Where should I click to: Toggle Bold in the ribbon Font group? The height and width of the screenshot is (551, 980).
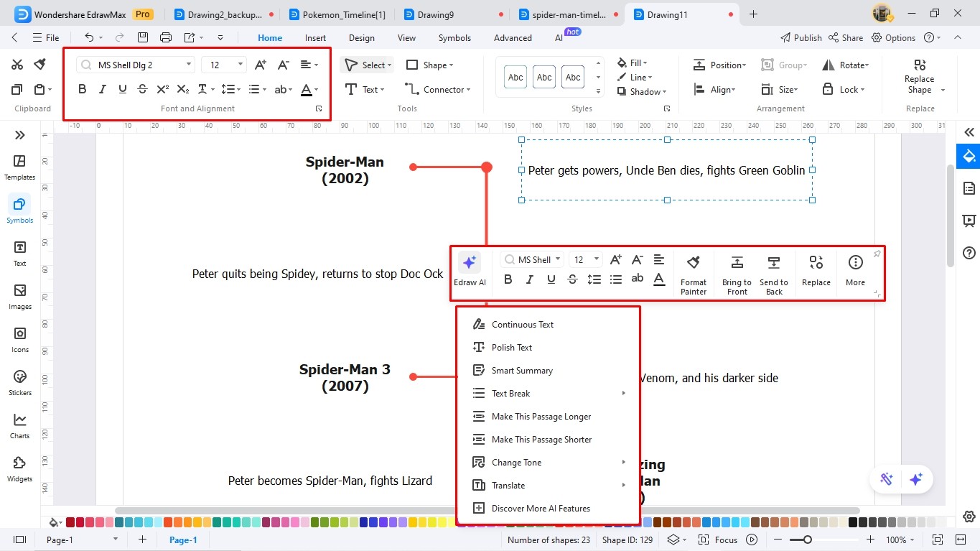click(82, 89)
